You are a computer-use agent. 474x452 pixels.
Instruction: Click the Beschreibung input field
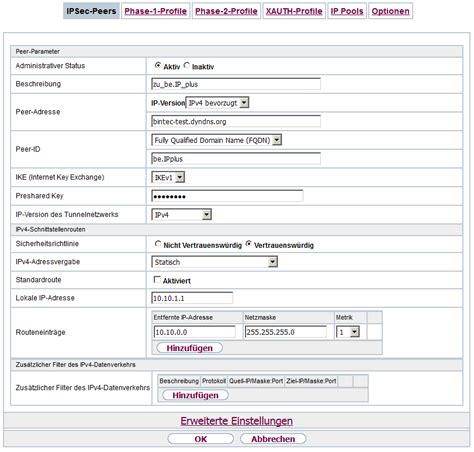[236, 84]
